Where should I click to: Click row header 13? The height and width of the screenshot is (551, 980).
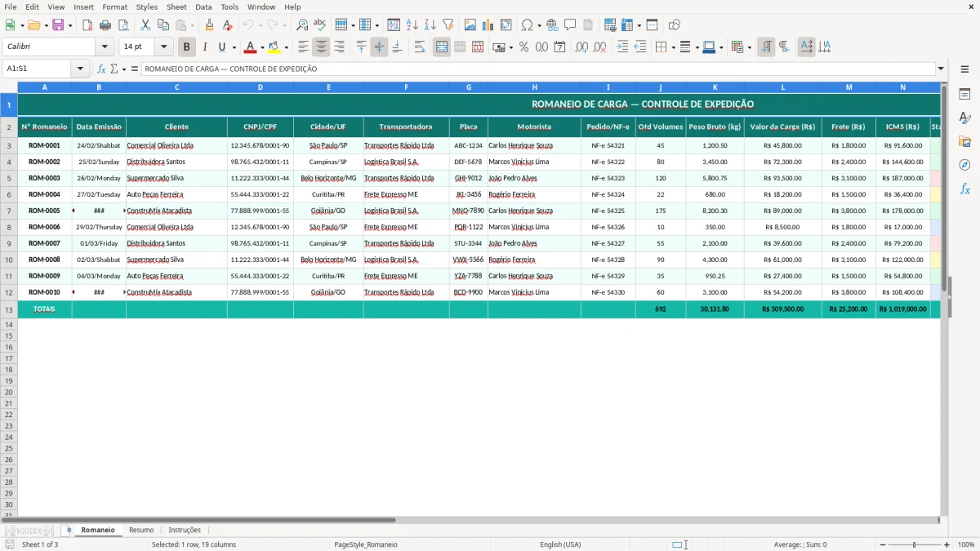pyautogui.click(x=9, y=309)
